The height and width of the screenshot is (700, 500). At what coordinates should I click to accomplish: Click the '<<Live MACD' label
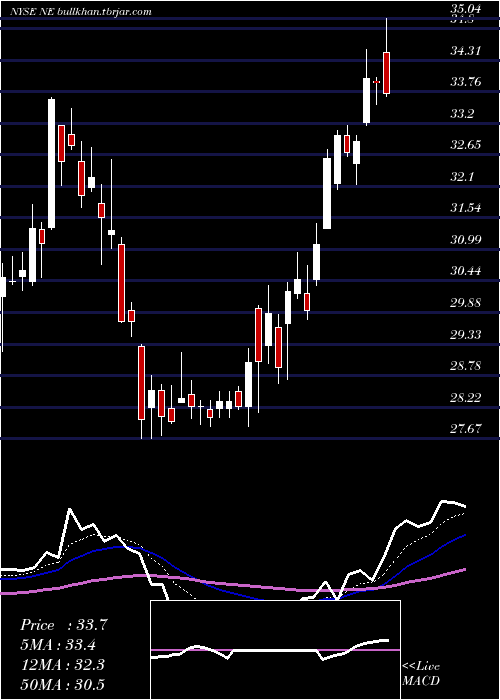(421, 674)
